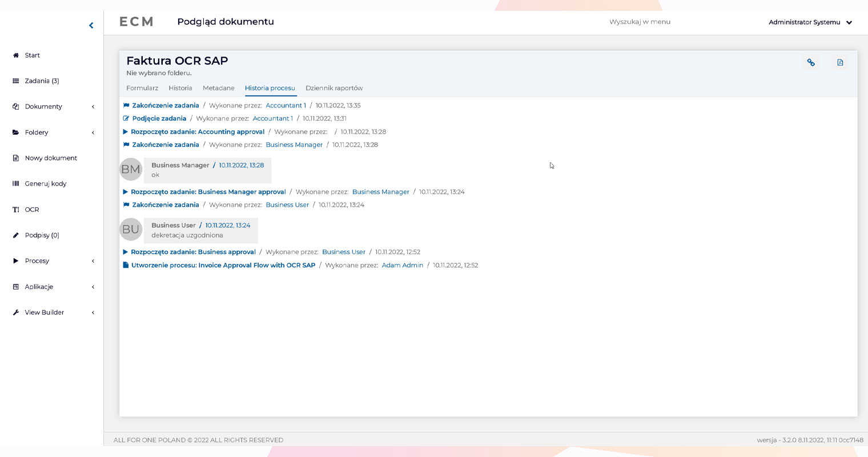This screenshot has height=457, width=868.
Task: Collapse the sidebar with the left chevron
Action: click(91, 25)
